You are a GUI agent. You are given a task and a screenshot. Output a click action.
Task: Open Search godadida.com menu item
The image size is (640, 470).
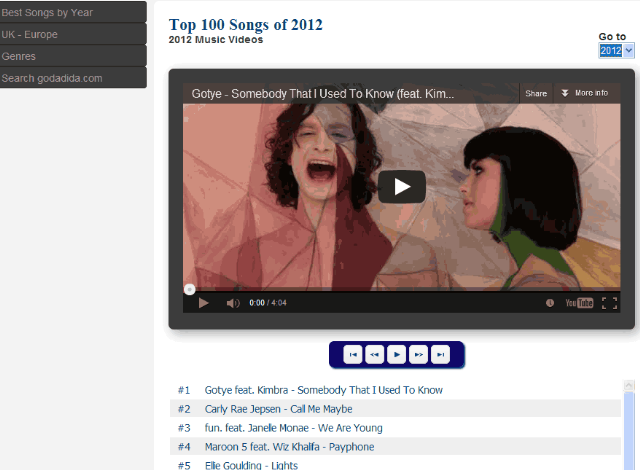pyautogui.click(x=73, y=78)
